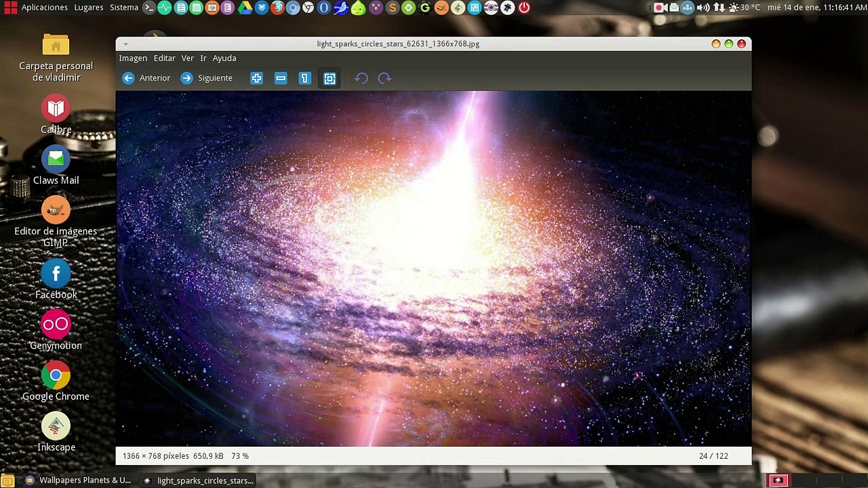
Task: Go to previous image with Anterior
Action: click(146, 78)
